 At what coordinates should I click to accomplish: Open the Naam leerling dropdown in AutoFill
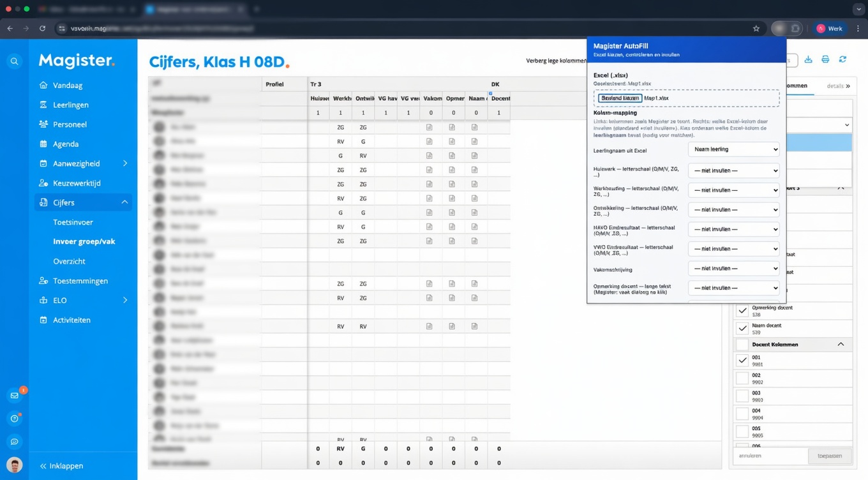[733, 149]
